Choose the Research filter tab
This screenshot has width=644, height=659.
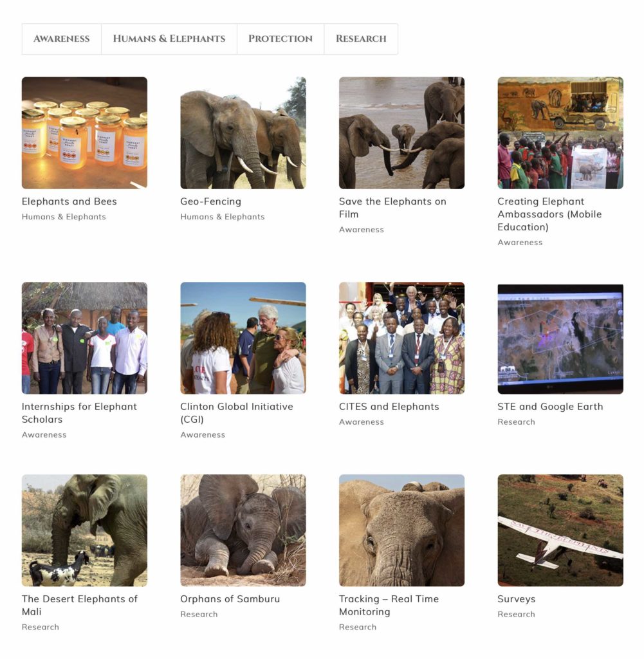(x=361, y=39)
